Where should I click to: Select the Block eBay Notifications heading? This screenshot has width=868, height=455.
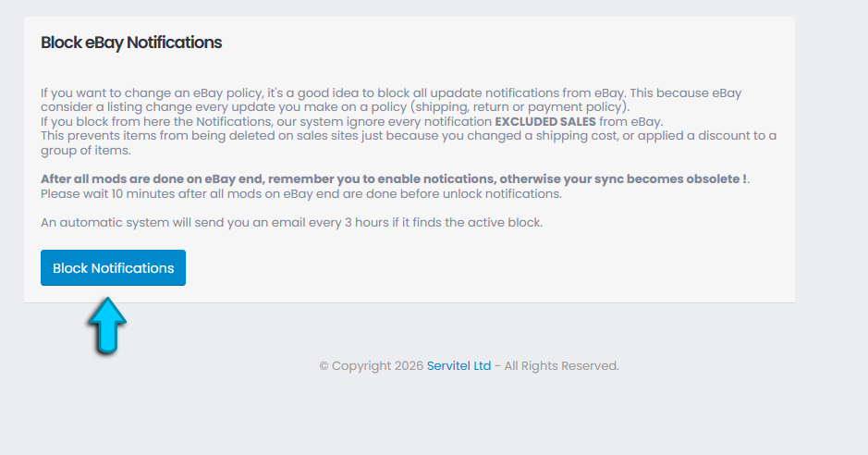pos(131,43)
